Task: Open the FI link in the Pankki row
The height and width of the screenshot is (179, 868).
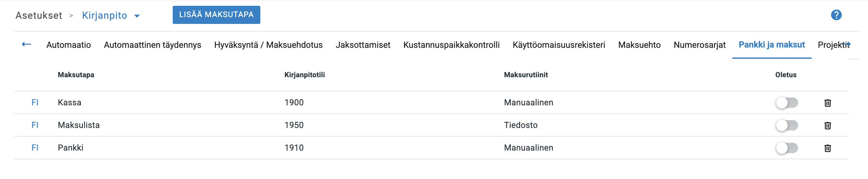Action: pos(35,148)
